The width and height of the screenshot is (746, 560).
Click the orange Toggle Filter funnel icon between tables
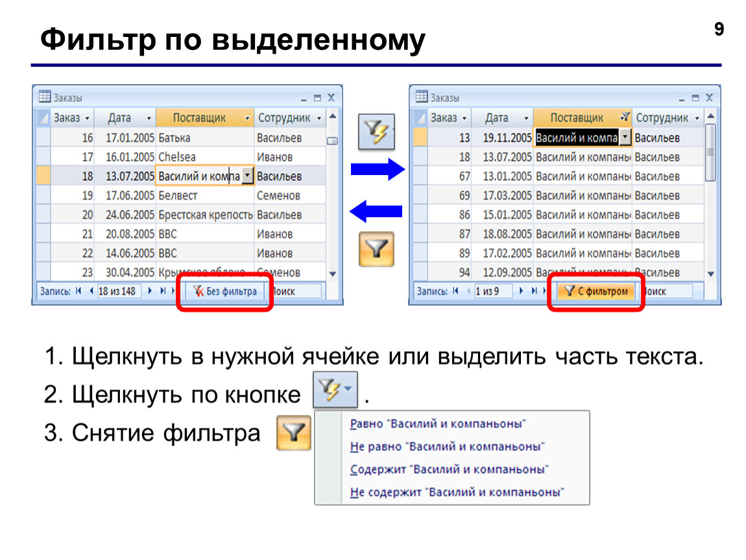tap(376, 249)
